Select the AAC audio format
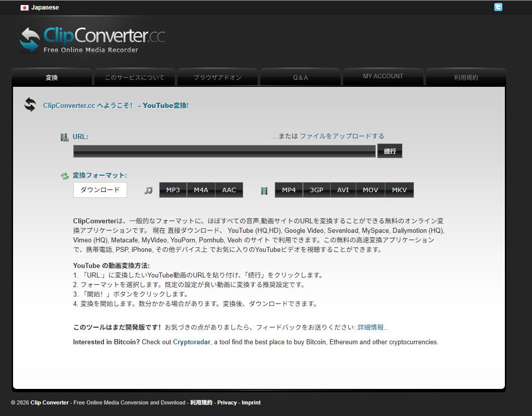The width and height of the screenshot is (532, 416). click(x=229, y=190)
